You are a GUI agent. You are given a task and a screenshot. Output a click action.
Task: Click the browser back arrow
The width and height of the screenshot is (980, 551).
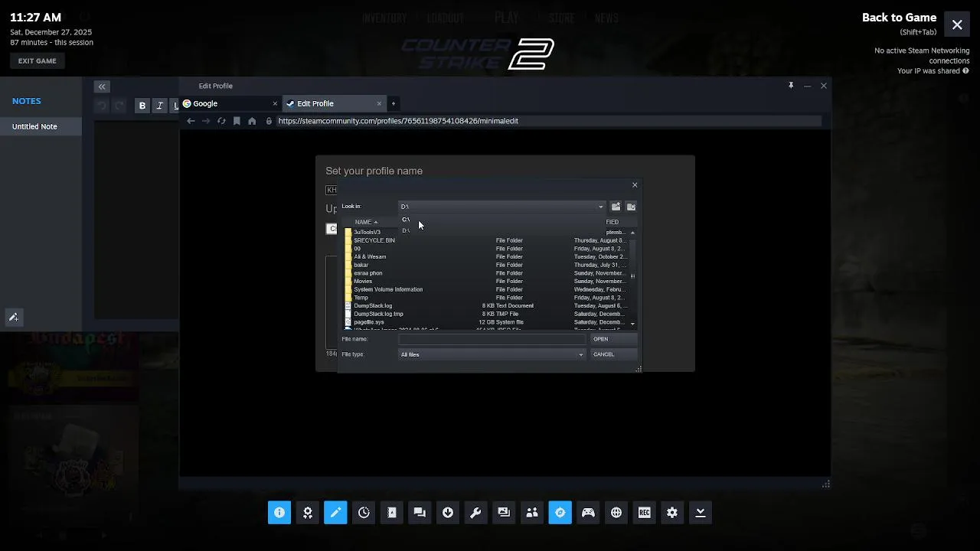pyautogui.click(x=191, y=121)
